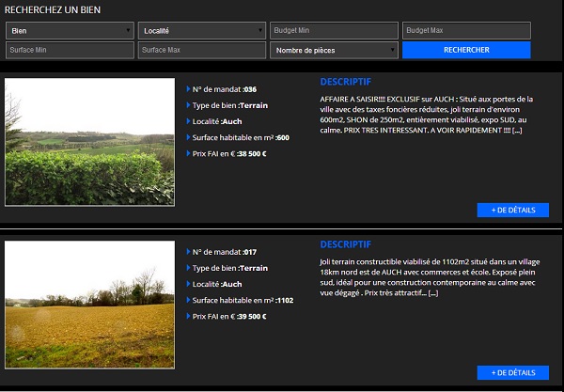This screenshot has width=564, height=392.
Task: Open the Bien dropdown
Action: pos(70,31)
